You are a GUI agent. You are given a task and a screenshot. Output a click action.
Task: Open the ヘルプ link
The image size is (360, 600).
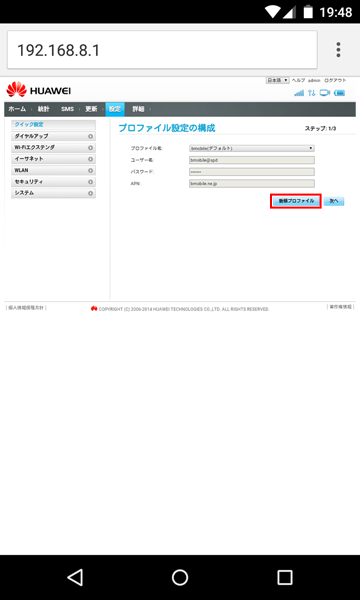pyautogui.click(x=298, y=80)
